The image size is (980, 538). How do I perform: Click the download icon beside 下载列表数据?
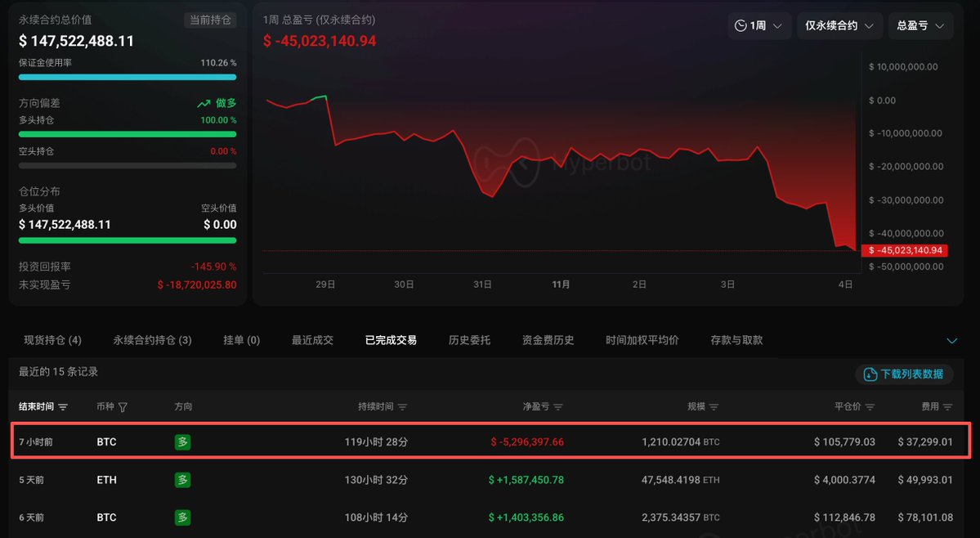click(870, 374)
